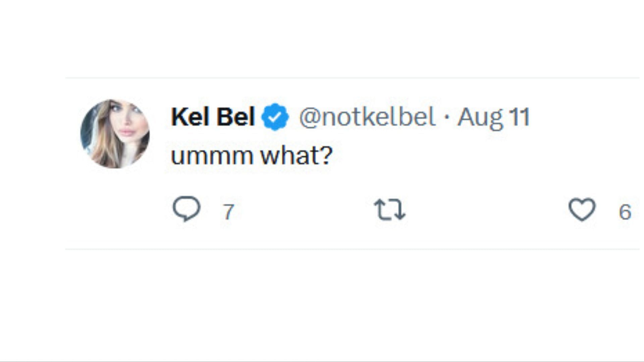
Task: Click the like count showing 6
Action: tap(625, 212)
